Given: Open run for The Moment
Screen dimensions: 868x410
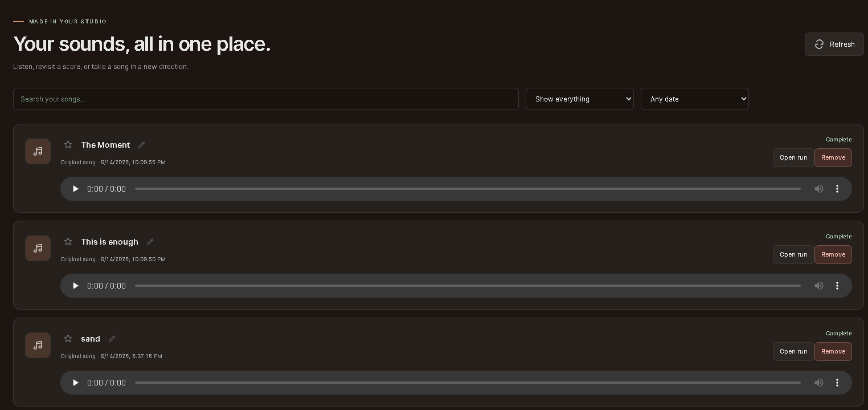Looking at the screenshot, I should (793, 158).
